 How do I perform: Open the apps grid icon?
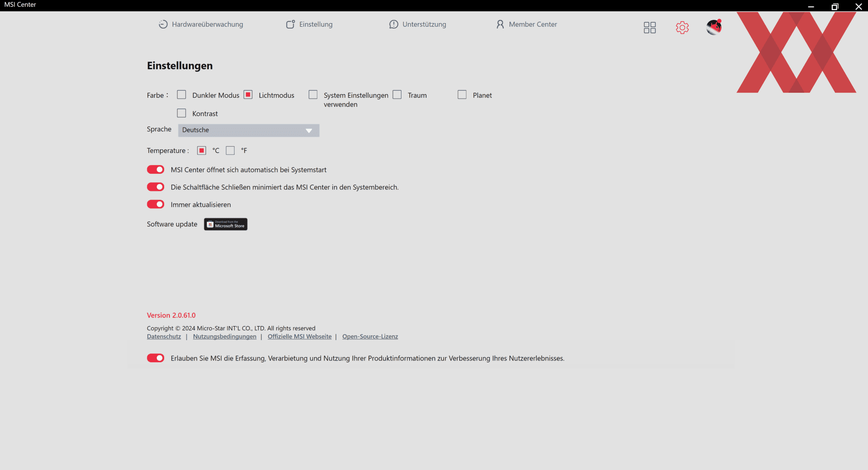point(650,28)
